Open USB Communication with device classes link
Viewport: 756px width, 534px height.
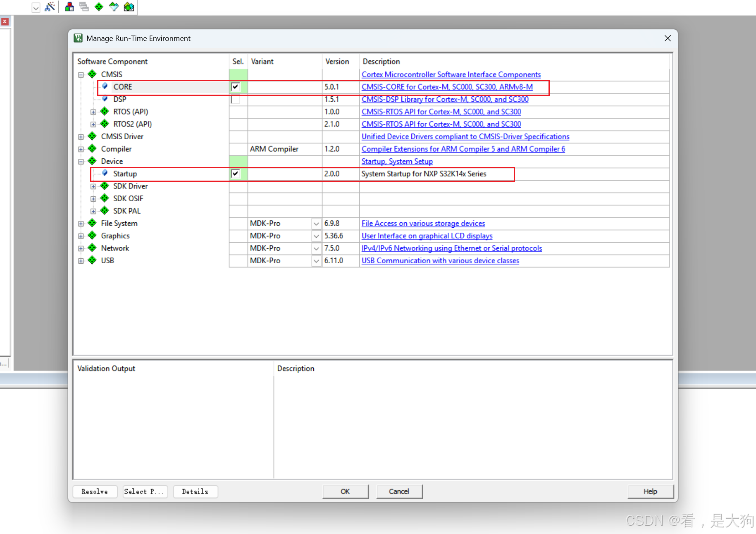440,260
